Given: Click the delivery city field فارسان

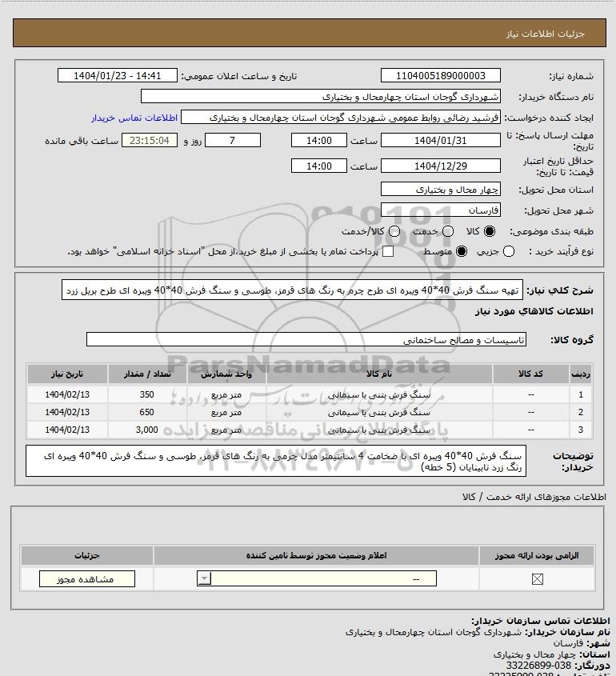Looking at the screenshot, I should coord(441,210).
